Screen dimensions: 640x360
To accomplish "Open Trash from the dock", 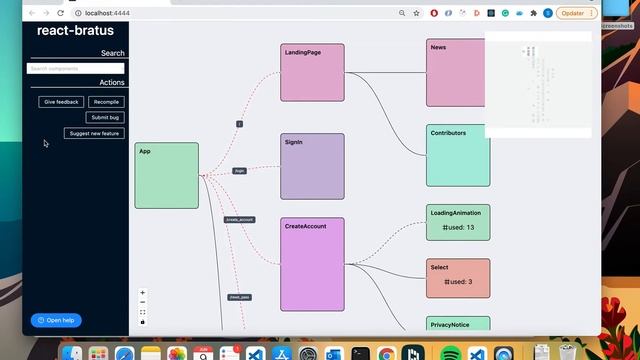I will (x=567, y=353).
